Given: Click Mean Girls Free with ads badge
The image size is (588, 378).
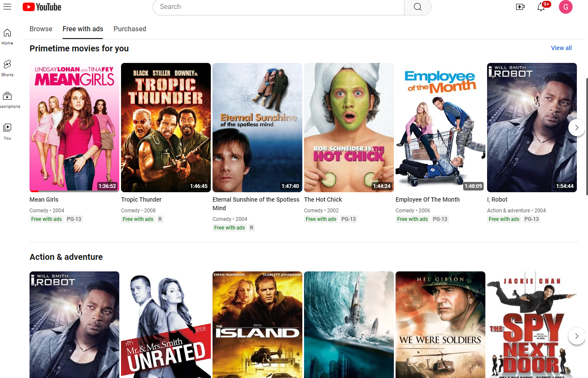Looking at the screenshot, I should point(47,219).
